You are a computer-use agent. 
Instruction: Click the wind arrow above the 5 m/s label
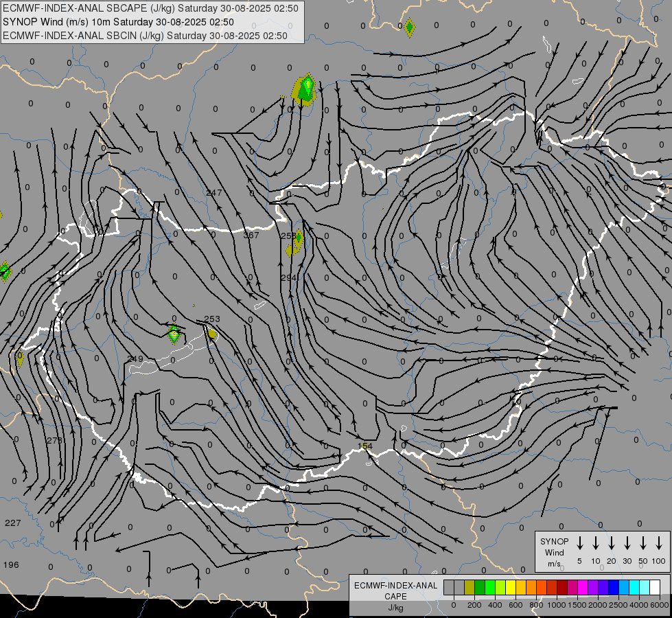pyautogui.click(x=579, y=543)
